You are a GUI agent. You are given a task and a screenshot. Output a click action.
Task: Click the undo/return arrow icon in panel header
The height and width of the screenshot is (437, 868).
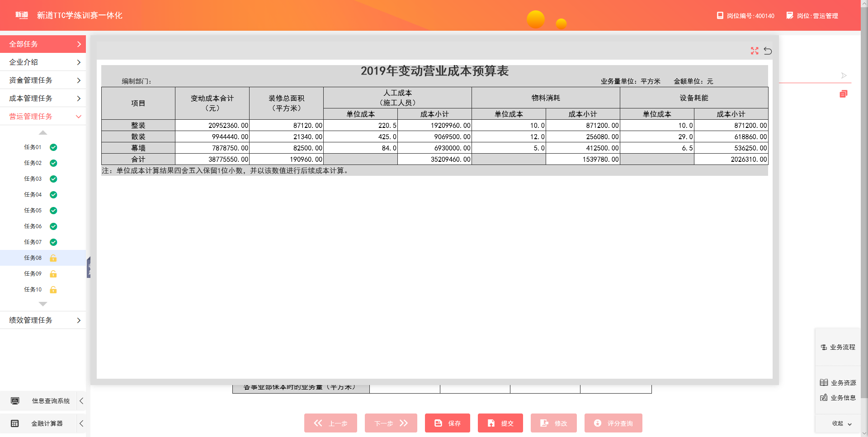768,51
